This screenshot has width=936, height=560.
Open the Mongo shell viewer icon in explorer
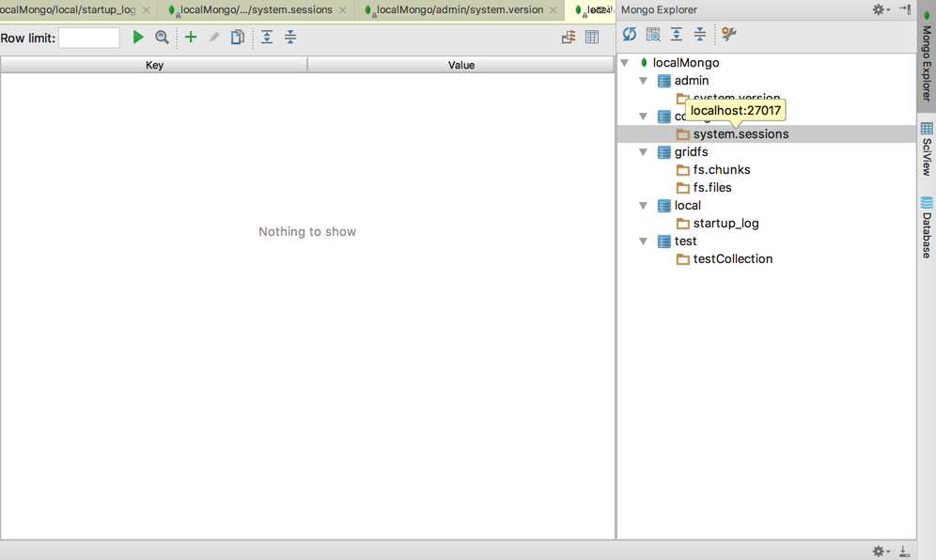tap(653, 34)
